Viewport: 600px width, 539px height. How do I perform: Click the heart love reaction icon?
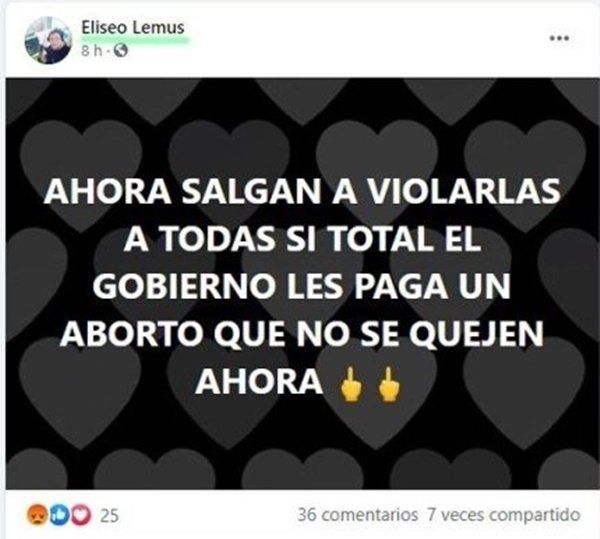(81, 515)
